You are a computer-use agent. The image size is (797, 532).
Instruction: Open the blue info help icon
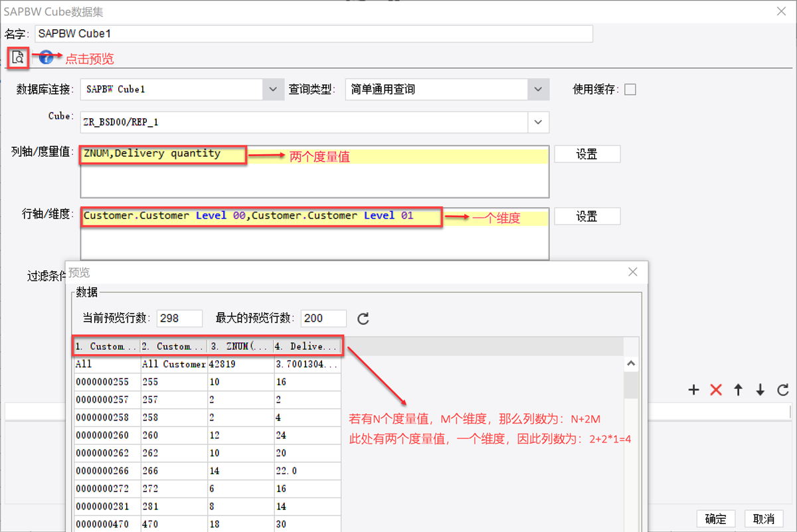click(46, 58)
